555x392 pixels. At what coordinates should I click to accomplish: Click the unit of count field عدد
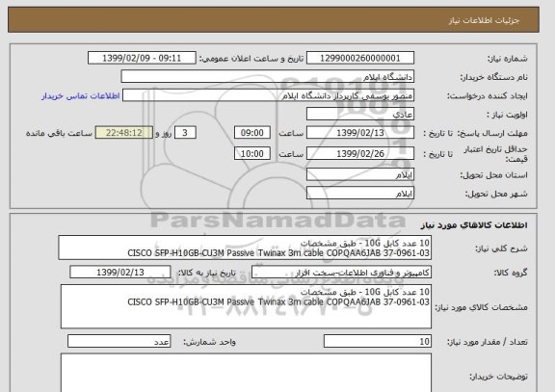pos(119,341)
